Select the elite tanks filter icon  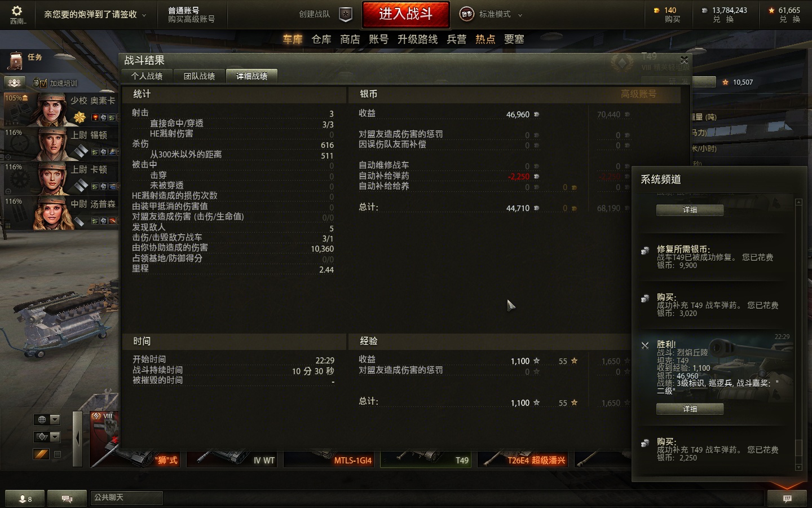coord(41,454)
